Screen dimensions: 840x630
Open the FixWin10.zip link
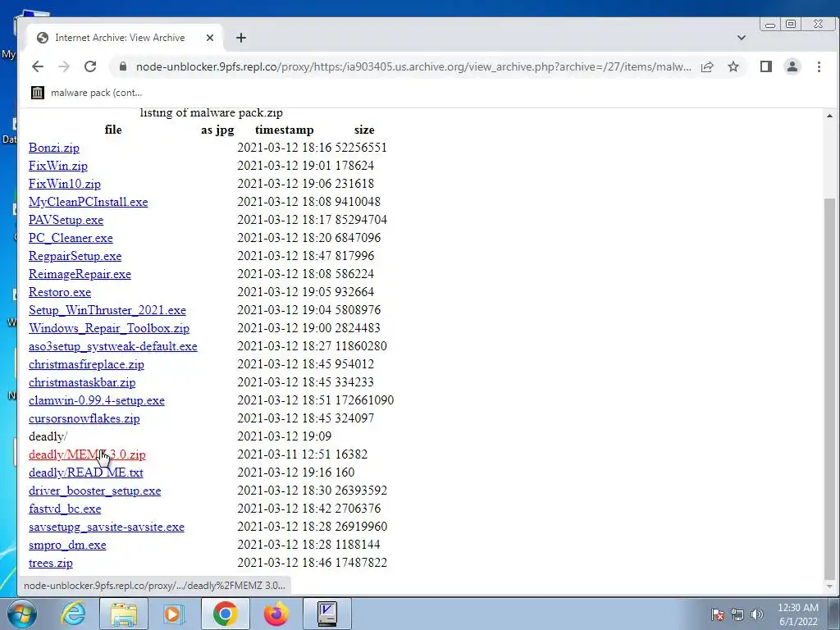64,184
